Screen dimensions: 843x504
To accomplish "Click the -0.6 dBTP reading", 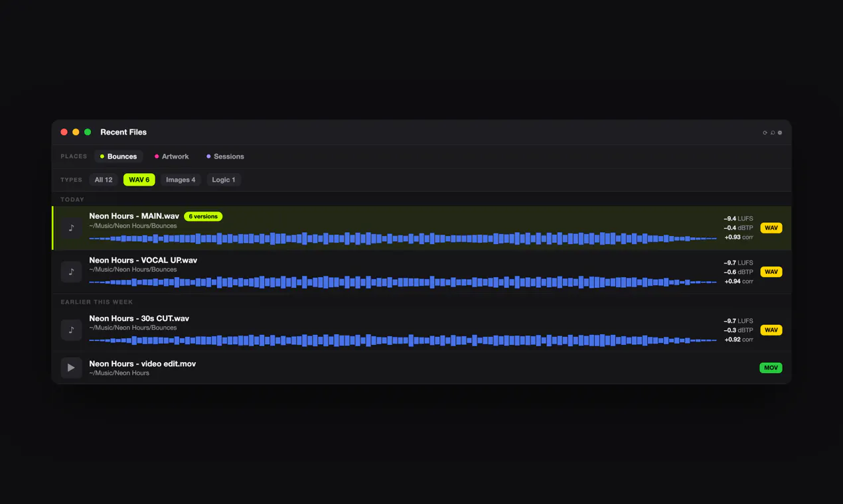I will tap(738, 272).
